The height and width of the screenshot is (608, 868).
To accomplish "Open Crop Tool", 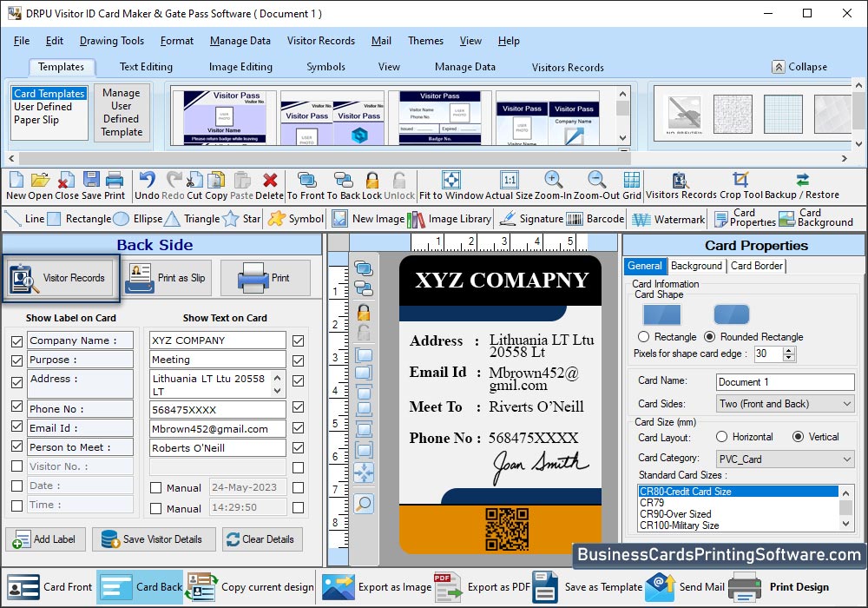I will coord(740,186).
